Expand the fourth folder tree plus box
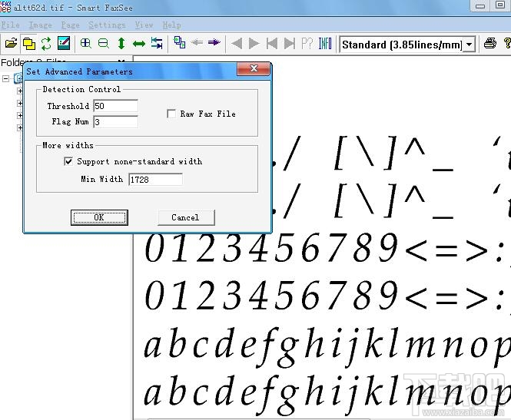Image resolution: width=511 pixels, height=420 pixels. pyautogui.click(x=20, y=127)
